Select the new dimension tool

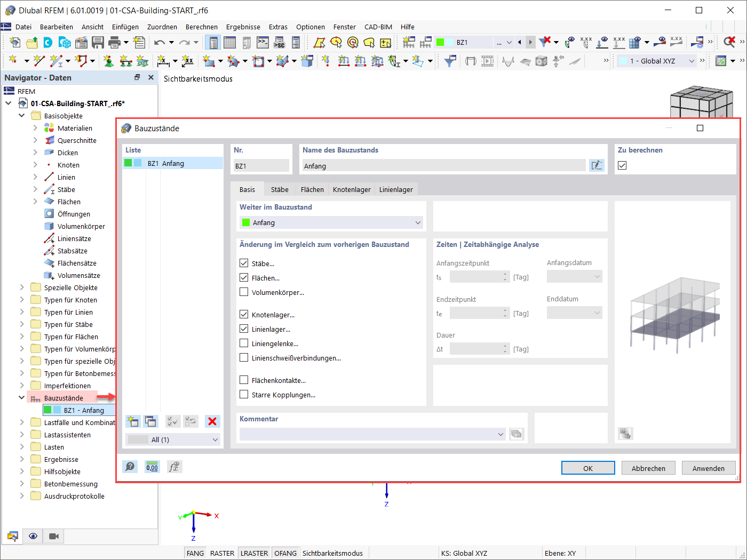tap(163, 61)
